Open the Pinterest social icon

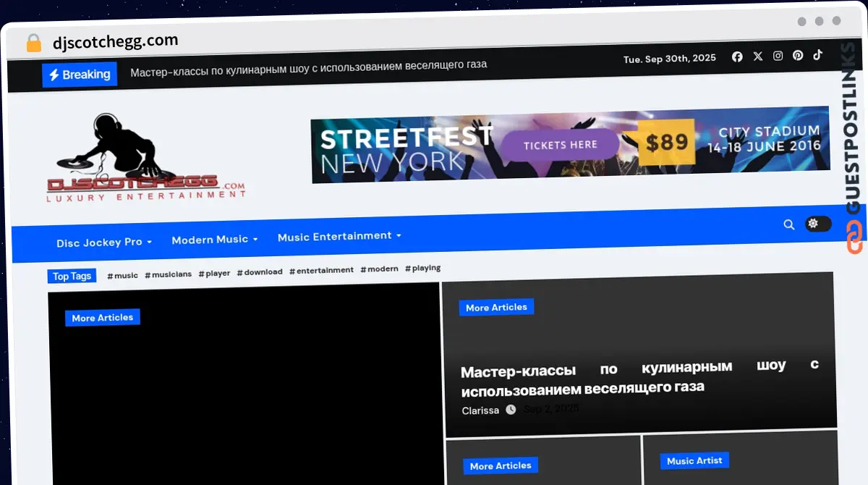[x=797, y=56]
